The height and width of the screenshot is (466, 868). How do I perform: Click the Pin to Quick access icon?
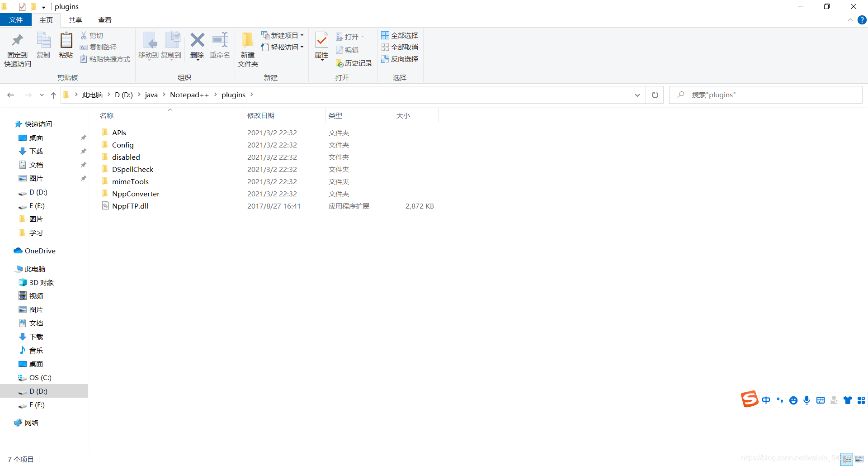coord(18,41)
